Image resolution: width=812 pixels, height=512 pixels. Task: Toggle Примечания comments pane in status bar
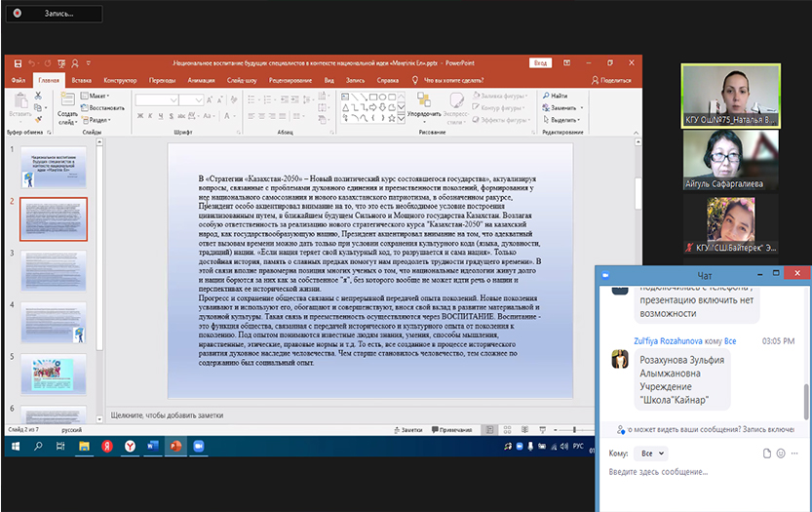(449, 430)
